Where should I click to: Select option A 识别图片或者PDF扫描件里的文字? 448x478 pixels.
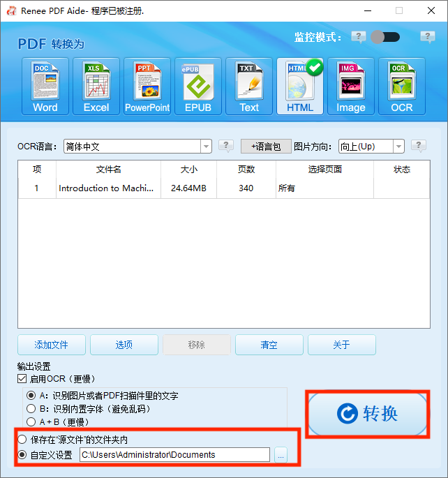click(x=31, y=396)
